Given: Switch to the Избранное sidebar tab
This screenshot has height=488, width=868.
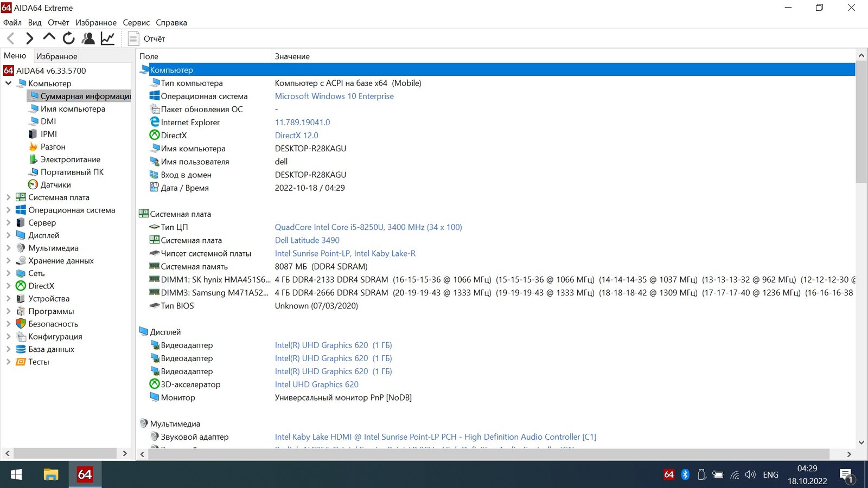Looking at the screenshot, I should click(56, 56).
